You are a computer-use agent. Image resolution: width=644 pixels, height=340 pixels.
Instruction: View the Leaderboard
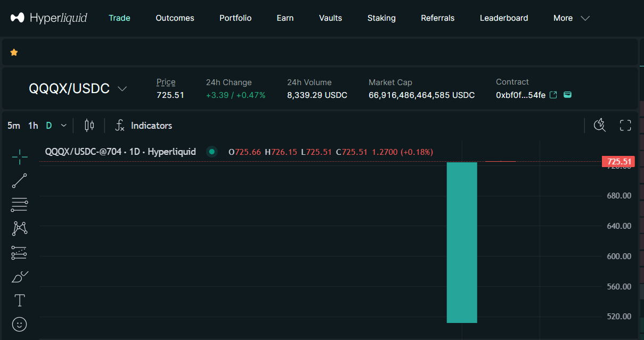pyautogui.click(x=504, y=18)
